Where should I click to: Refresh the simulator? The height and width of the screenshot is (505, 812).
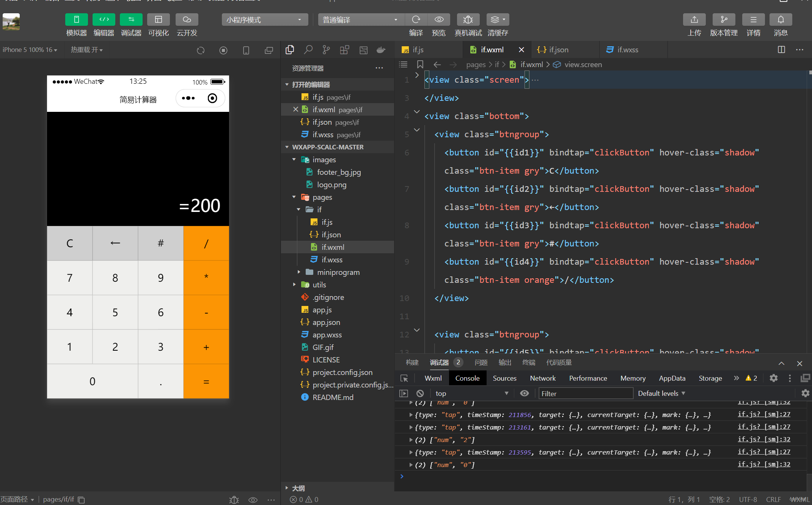click(201, 50)
